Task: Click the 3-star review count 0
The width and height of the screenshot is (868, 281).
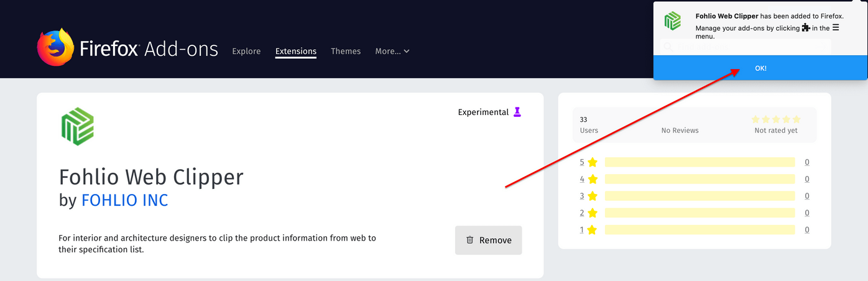Action: 807,196
